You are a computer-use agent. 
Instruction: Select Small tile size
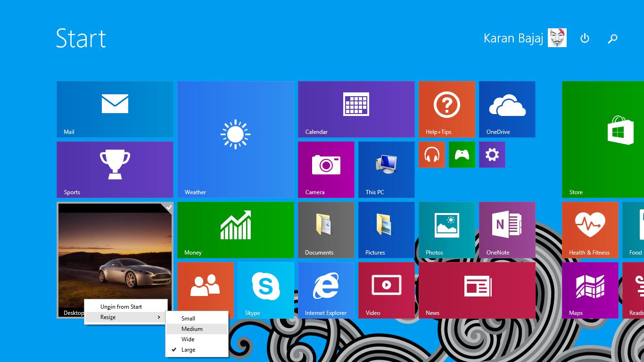197,319
